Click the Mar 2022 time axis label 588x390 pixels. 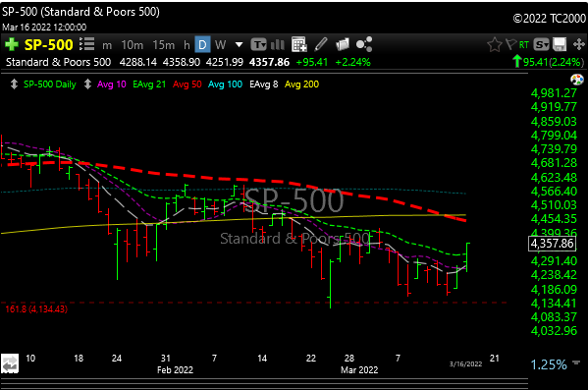click(x=359, y=369)
